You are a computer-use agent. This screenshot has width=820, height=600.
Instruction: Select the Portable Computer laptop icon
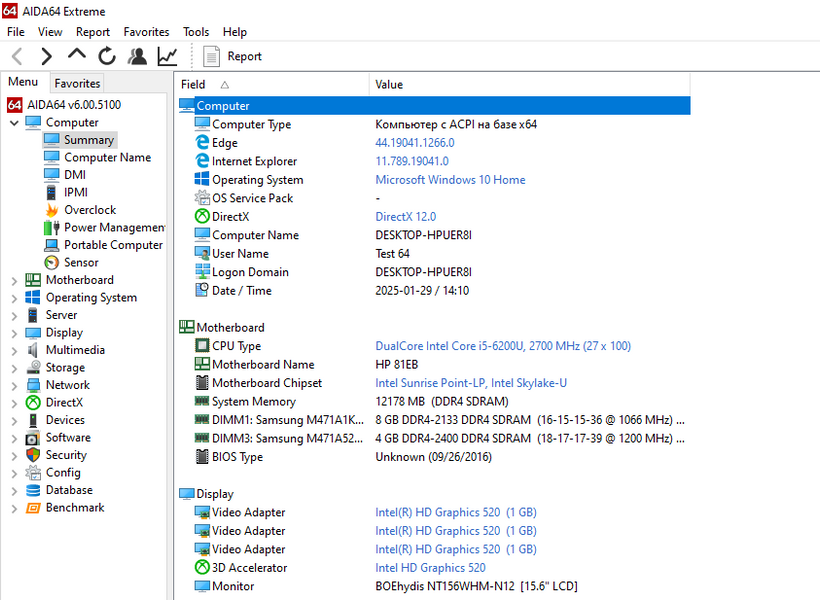click(x=51, y=245)
